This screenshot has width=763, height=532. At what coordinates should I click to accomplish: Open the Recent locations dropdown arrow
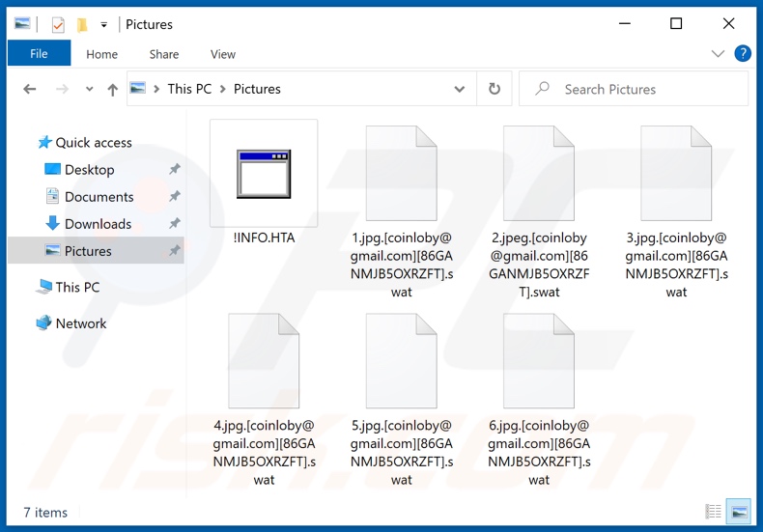click(89, 90)
